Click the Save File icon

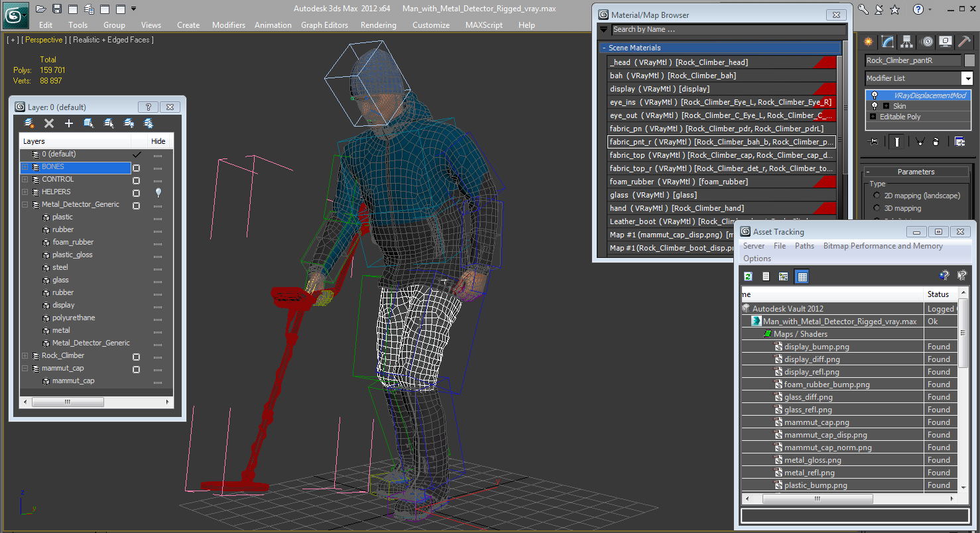57,9
